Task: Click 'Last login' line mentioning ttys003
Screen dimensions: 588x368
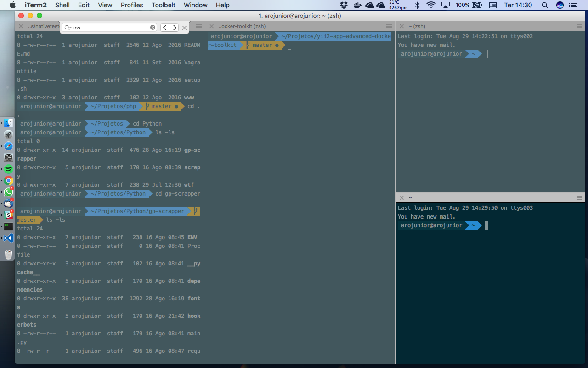Action: click(x=465, y=208)
